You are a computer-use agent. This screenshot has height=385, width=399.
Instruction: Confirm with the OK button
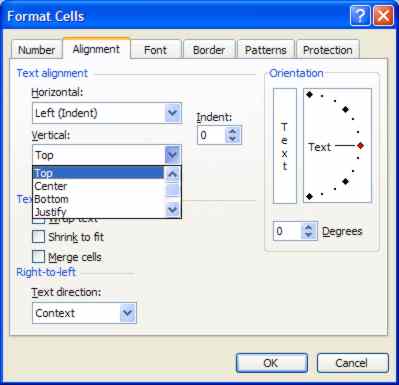click(272, 363)
